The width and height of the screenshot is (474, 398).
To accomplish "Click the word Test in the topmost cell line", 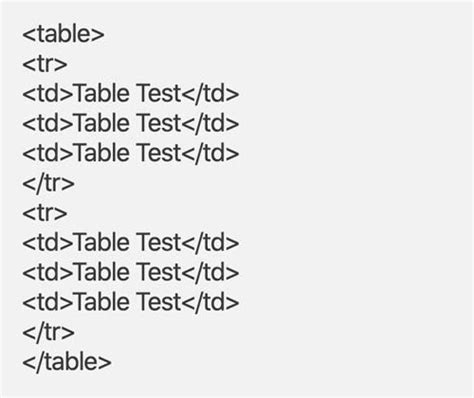I will (159, 94).
